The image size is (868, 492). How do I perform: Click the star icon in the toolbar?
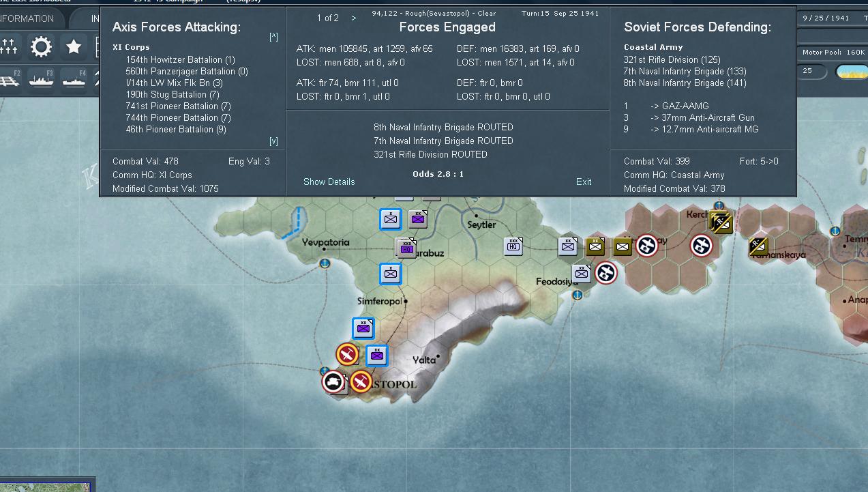(x=74, y=46)
